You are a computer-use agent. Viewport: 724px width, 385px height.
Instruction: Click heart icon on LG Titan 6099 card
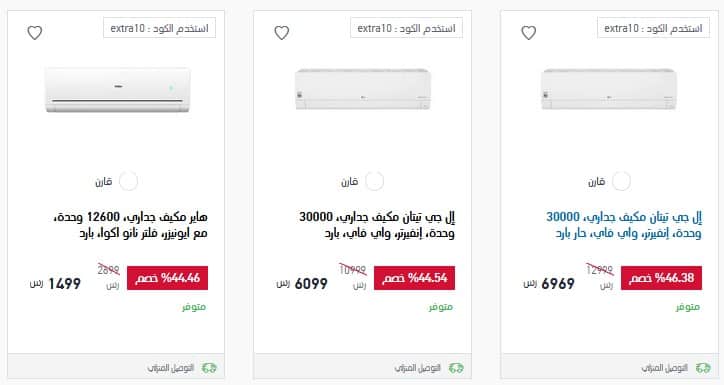pos(282,33)
